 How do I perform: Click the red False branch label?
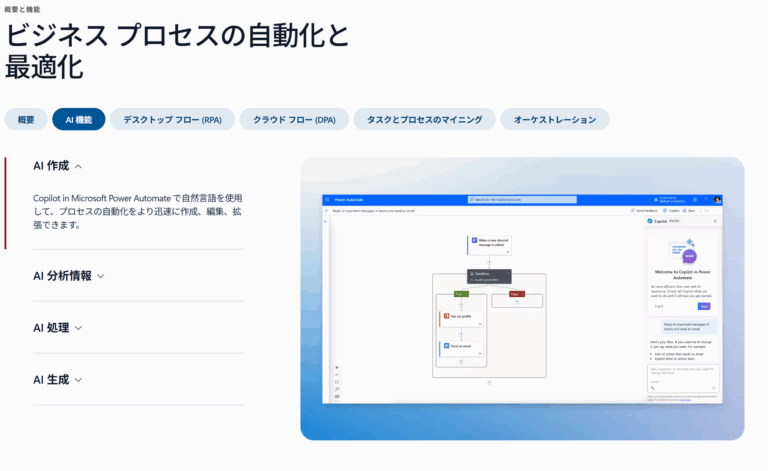tap(517, 294)
